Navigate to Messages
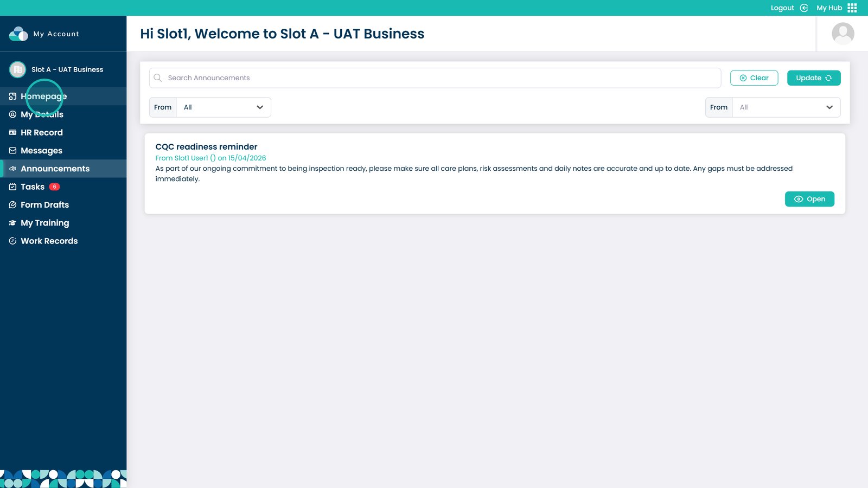This screenshot has width=868, height=488. coord(63,151)
